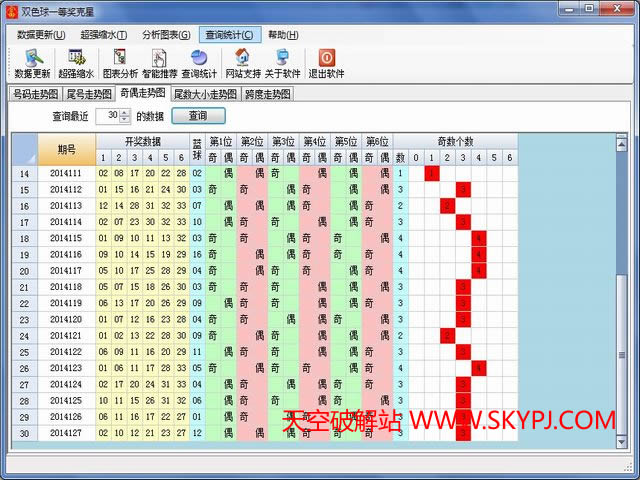Open the 帮助(H) menu
The height and width of the screenshot is (480, 640).
point(283,35)
